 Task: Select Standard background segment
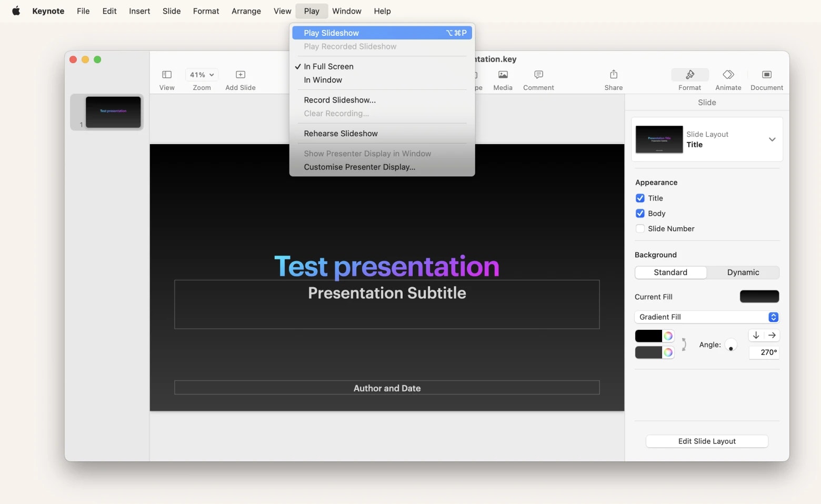pyautogui.click(x=670, y=273)
